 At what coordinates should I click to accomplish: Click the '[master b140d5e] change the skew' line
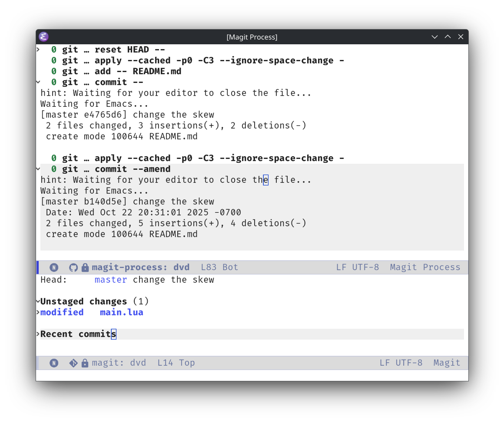pos(127,202)
